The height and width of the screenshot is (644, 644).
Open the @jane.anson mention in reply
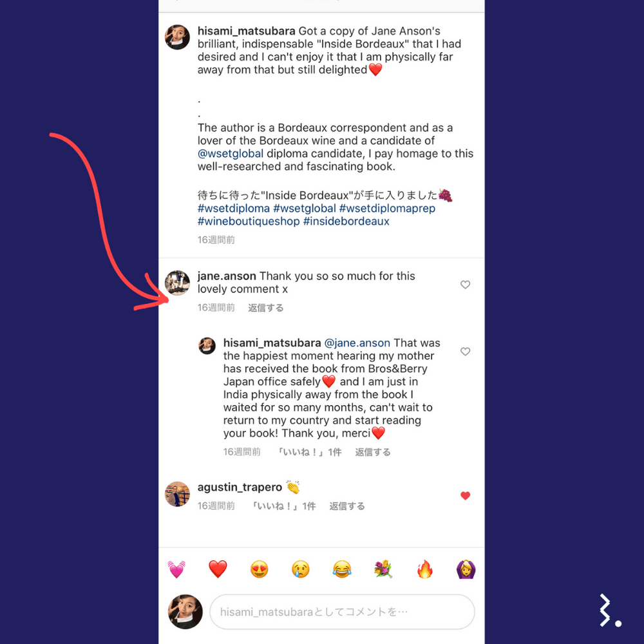coord(357,343)
